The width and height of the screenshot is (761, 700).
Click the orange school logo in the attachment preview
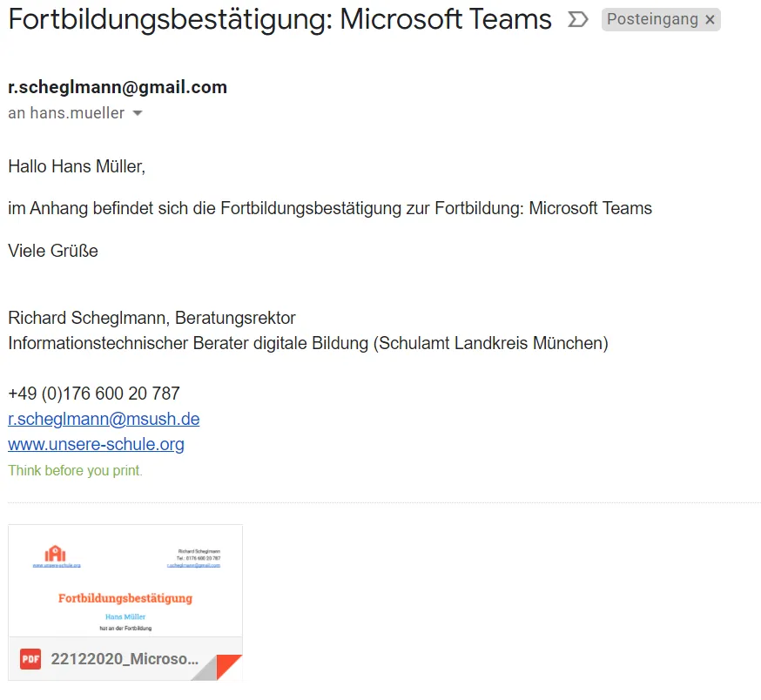[55, 552]
